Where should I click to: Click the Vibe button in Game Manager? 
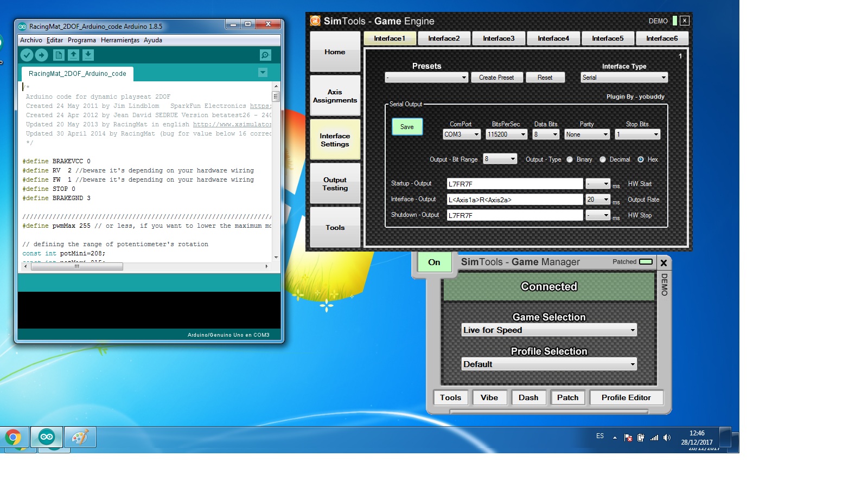[x=489, y=397]
